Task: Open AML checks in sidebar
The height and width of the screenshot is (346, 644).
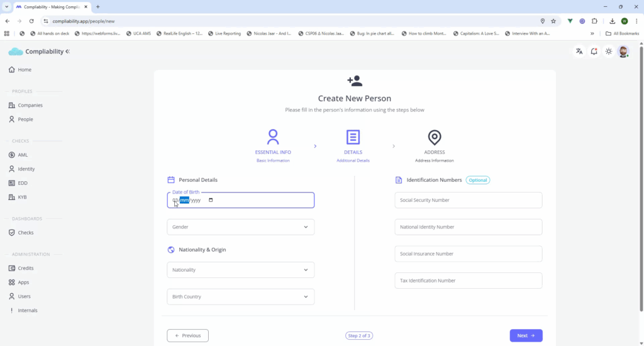Action: coord(23,155)
